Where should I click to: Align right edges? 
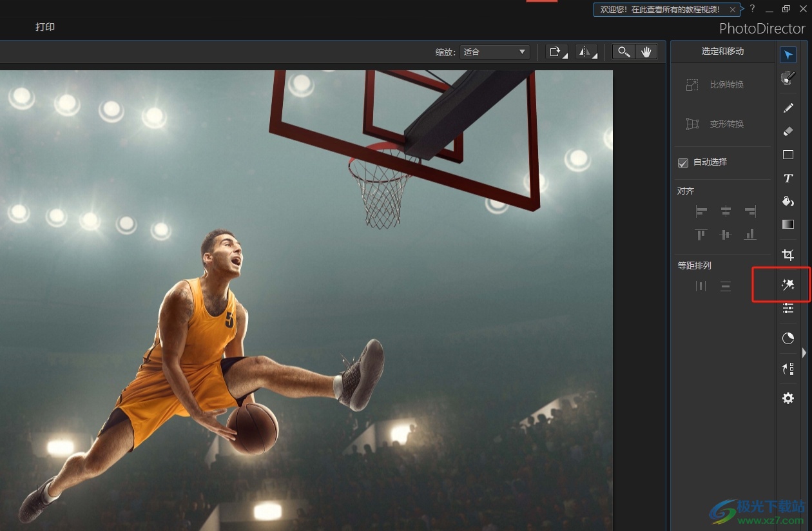750,211
